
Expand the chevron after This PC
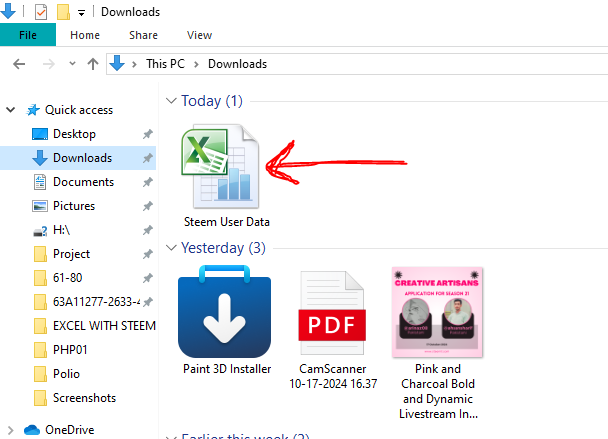(196, 64)
